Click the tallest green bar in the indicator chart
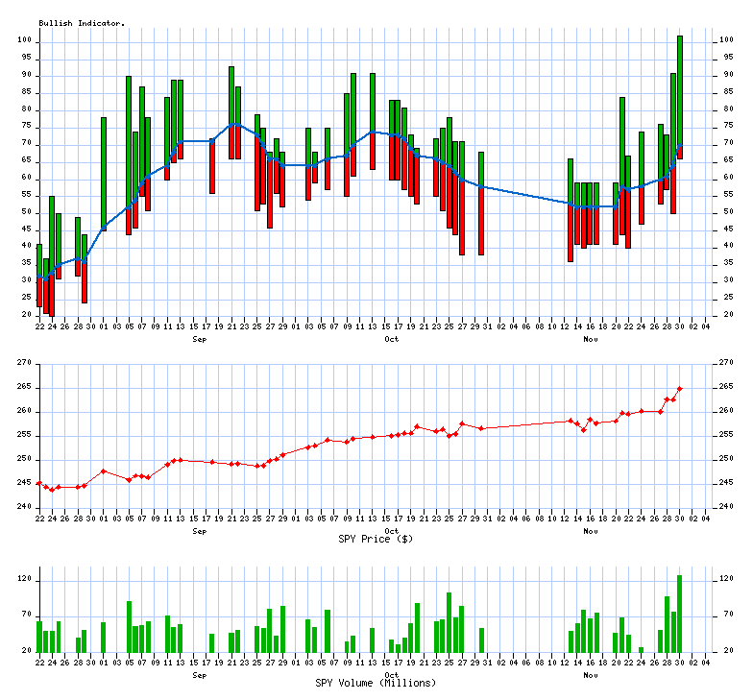This screenshot has height=700, width=753. (680, 86)
